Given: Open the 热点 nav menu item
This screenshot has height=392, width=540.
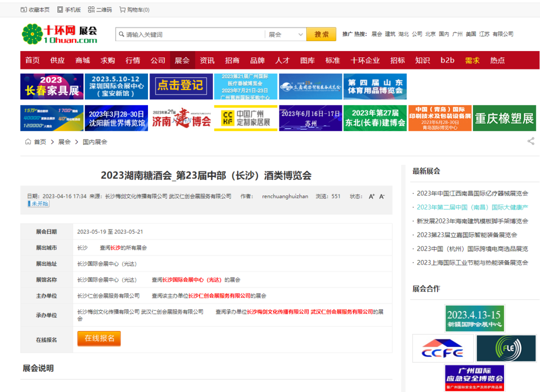Looking at the screenshot, I should click(497, 60).
